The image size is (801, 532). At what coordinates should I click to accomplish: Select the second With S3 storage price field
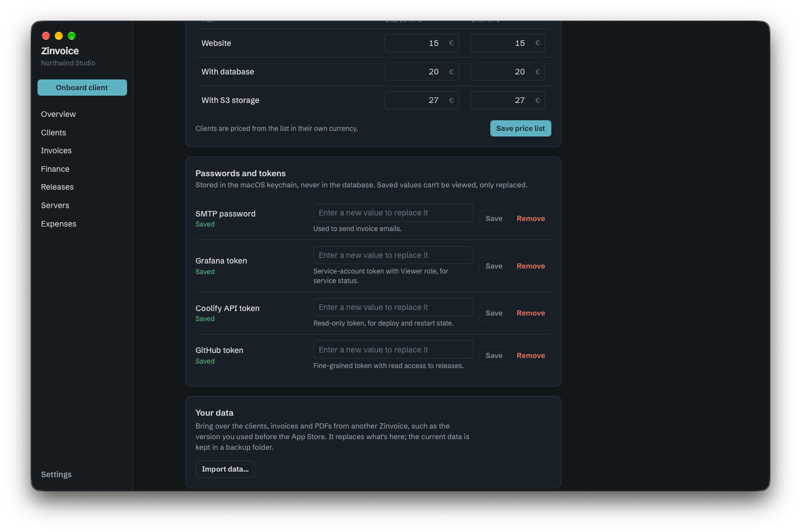click(508, 100)
